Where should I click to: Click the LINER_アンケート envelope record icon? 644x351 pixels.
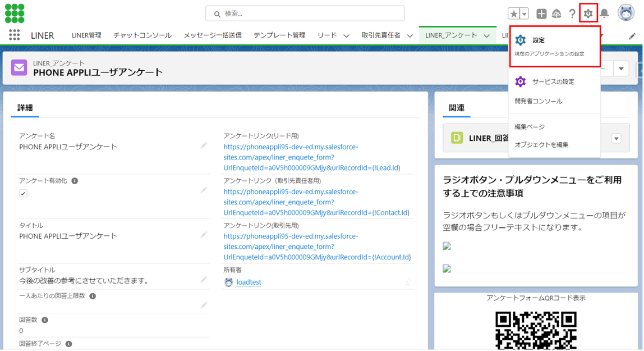[x=19, y=68]
